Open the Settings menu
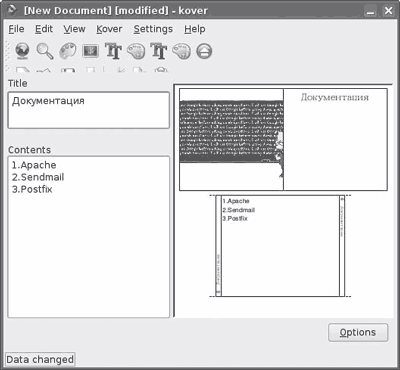Image resolution: width=400 pixels, height=370 pixels. (x=153, y=29)
